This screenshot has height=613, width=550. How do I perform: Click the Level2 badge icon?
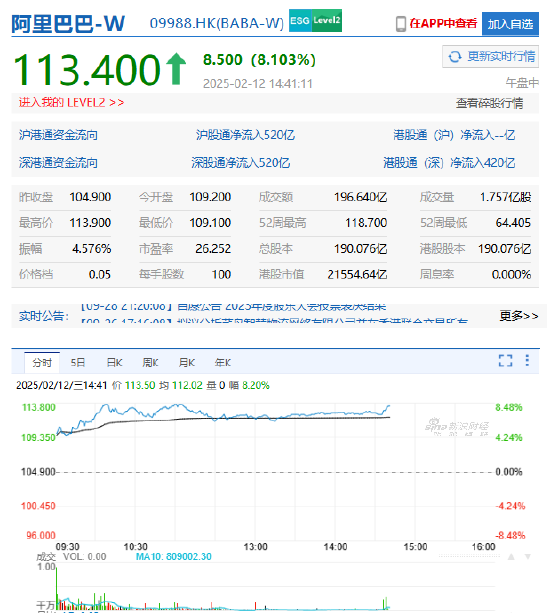click(x=327, y=20)
